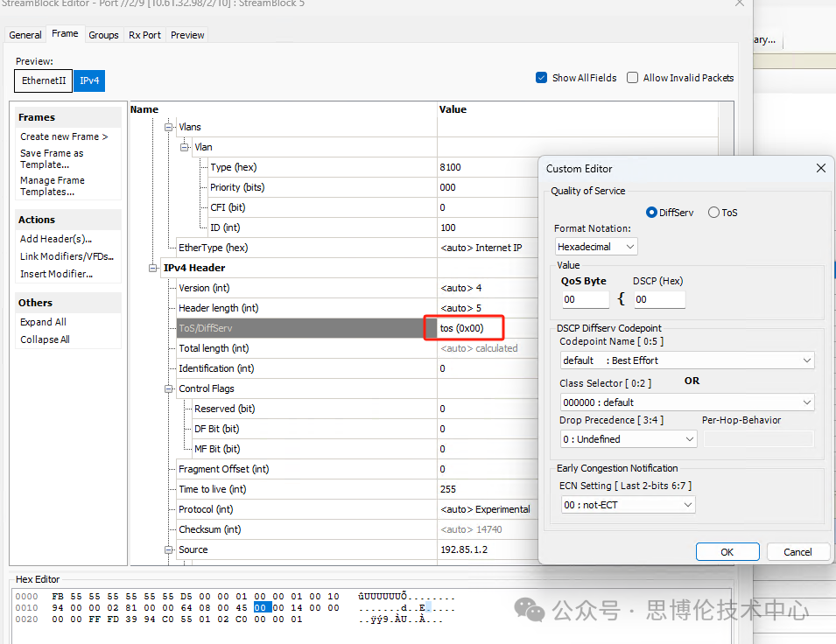Screen dimensions: 836x644
Task: Switch to the Rx Port tab
Action: (144, 35)
